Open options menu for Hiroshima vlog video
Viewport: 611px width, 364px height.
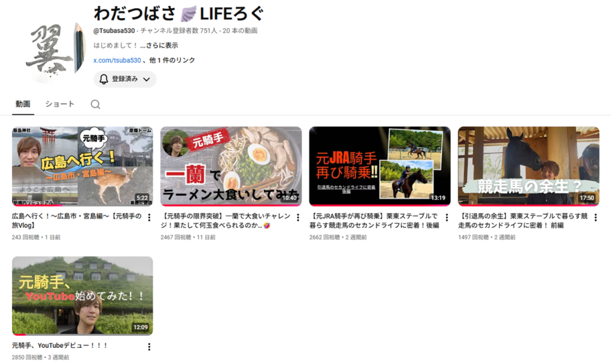click(149, 218)
